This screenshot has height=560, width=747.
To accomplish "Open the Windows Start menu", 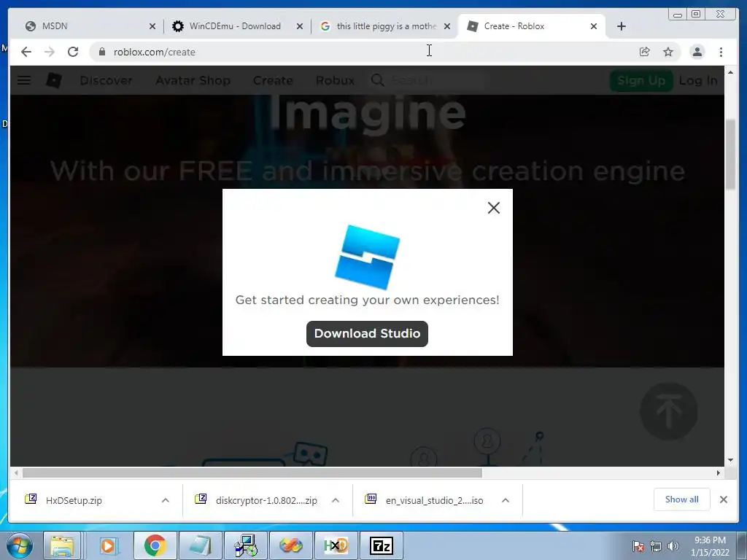I will 20,545.
